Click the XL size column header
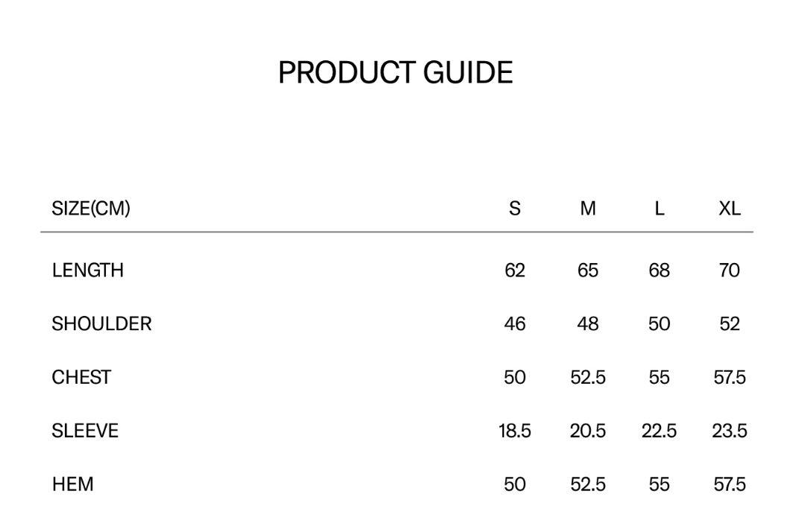 [x=730, y=208]
